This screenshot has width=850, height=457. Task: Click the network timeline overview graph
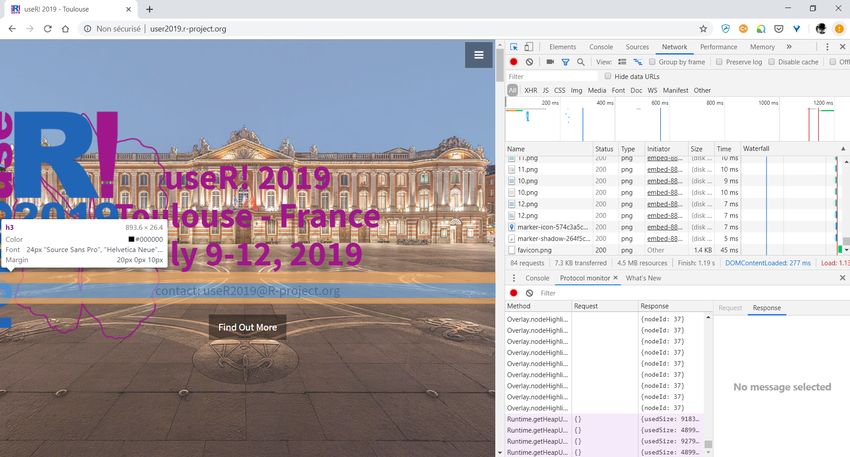pyautogui.click(x=678, y=120)
